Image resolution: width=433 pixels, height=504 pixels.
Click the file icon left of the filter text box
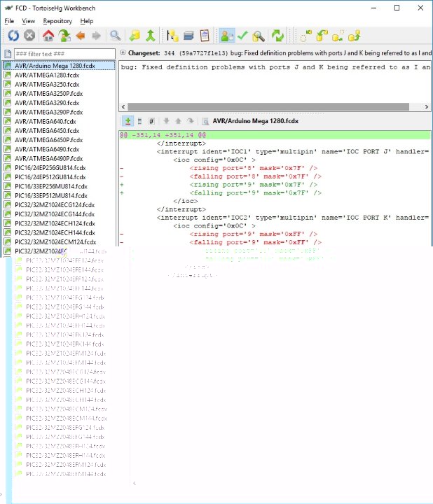(x=8, y=54)
